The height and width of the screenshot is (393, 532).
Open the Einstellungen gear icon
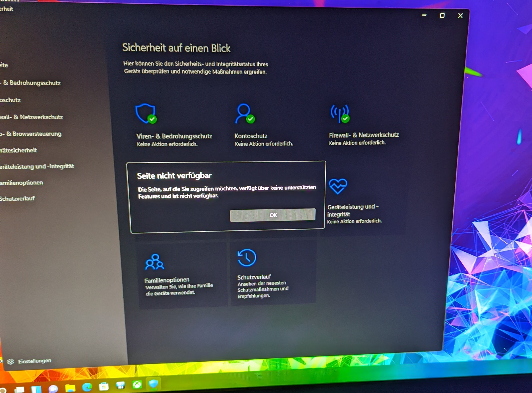pos(11,362)
